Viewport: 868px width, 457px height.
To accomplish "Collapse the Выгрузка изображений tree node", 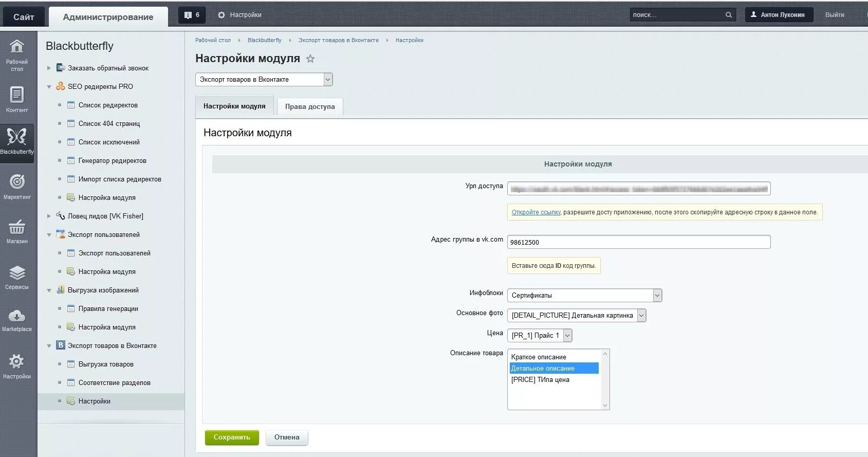I will tap(49, 290).
